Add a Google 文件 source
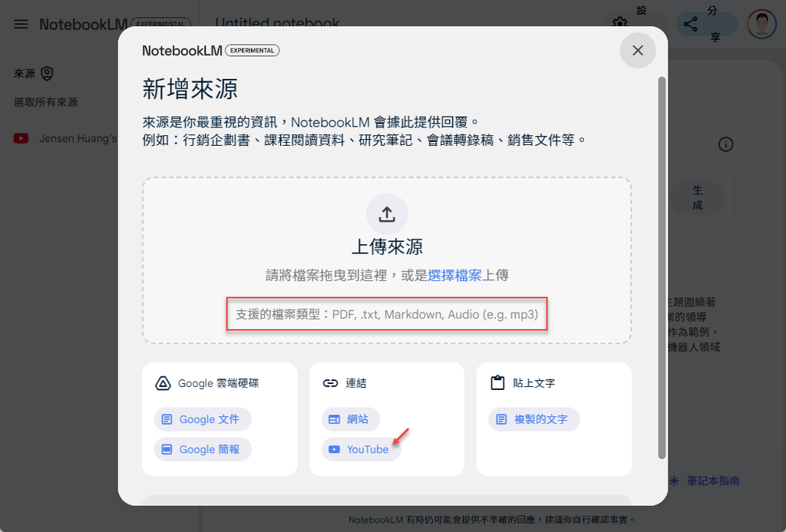This screenshot has width=786, height=532. click(x=203, y=419)
